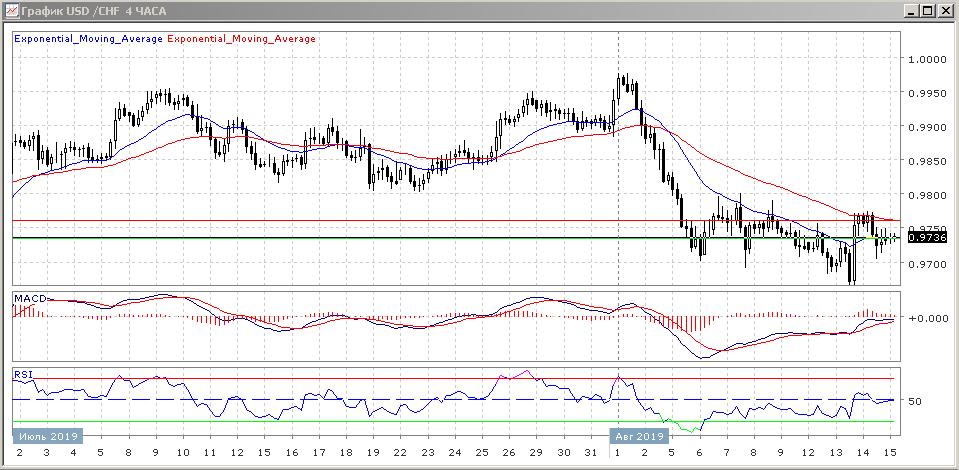Click the RSI indicator panel label
The width and height of the screenshot is (959, 470).
coord(22,375)
